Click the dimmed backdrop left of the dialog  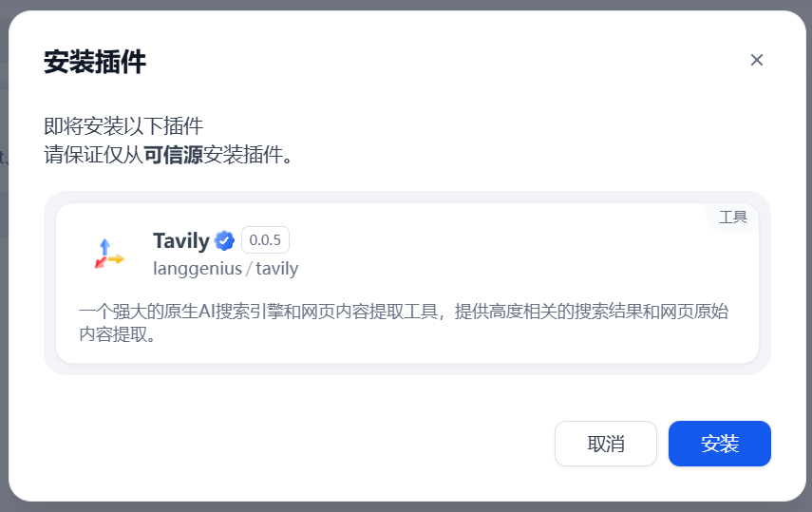4,285
